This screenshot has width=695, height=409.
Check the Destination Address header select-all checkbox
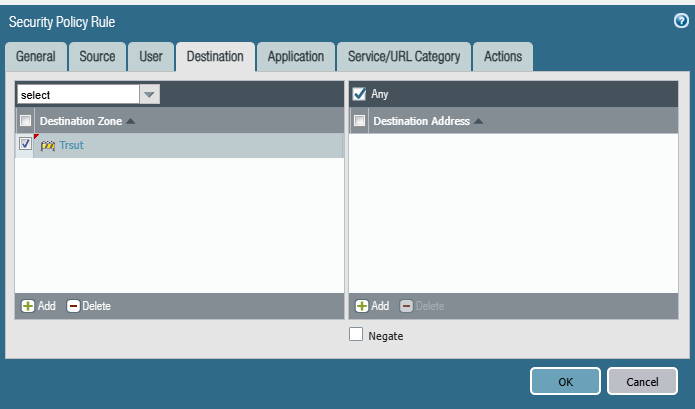pos(359,121)
